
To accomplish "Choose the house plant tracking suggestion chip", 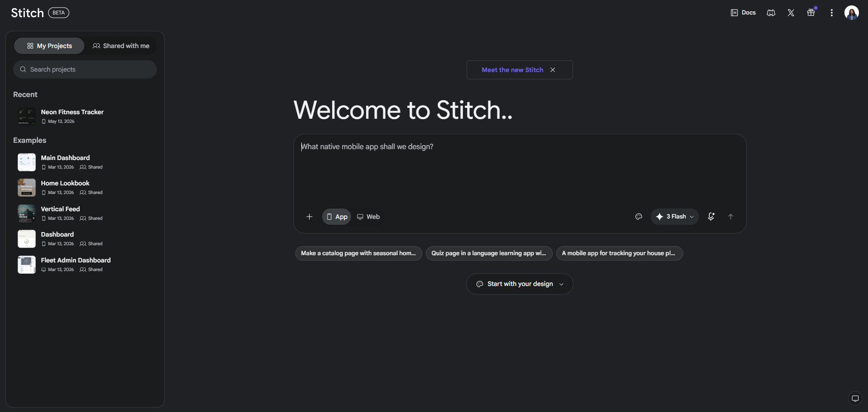I will click(619, 253).
